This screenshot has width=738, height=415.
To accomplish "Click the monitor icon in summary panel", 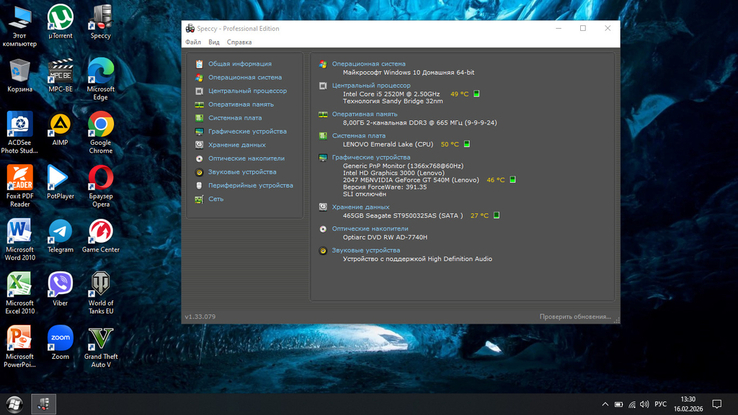I will point(323,158).
